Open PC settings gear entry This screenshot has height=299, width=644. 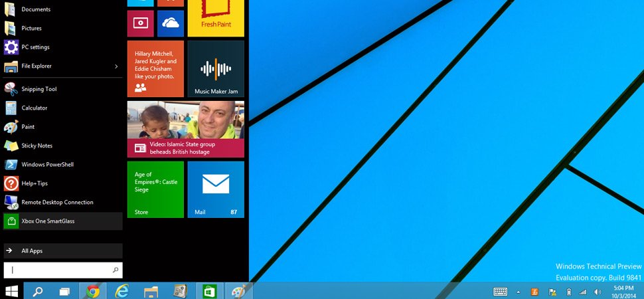click(63, 47)
